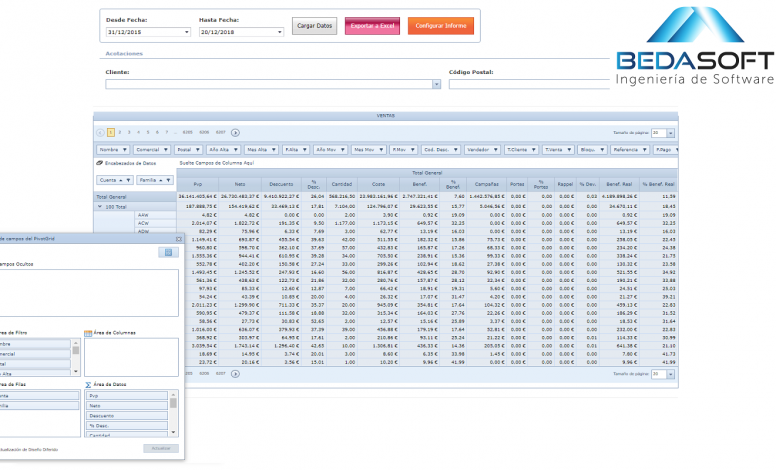Viewport: 776px width, 470px height.
Task: Open the Tamaño de página dropdown at top
Action: tap(671, 132)
